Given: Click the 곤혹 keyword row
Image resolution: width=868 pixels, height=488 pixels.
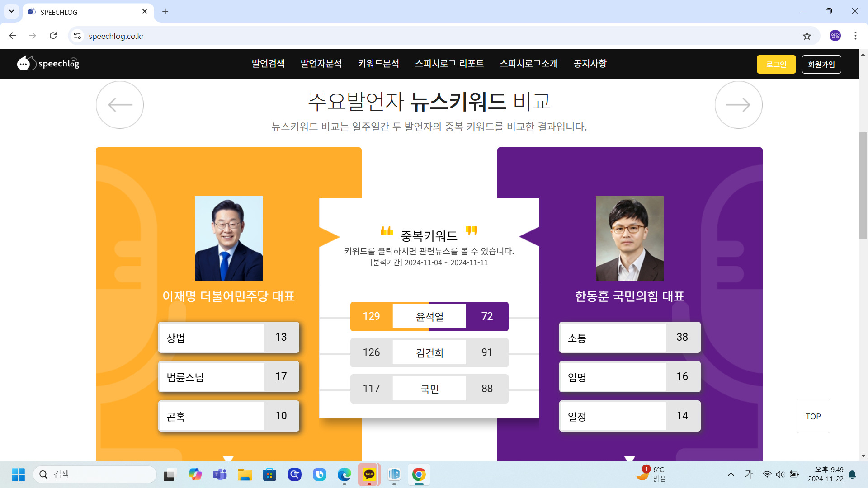Looking at the screenshot, I should click(229, 416).
